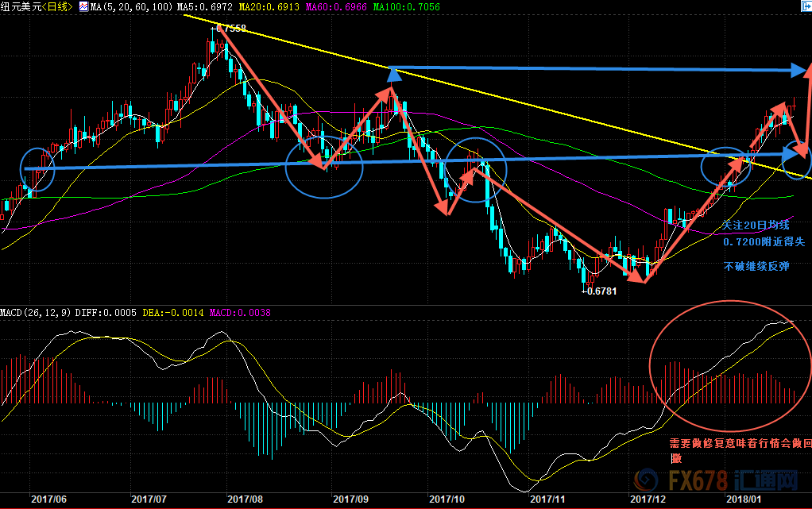Click the MA(5,20,60,100) parameters label
Viewport: 812px width, 509px height.
pyautogui.click(x=133, y=6)
